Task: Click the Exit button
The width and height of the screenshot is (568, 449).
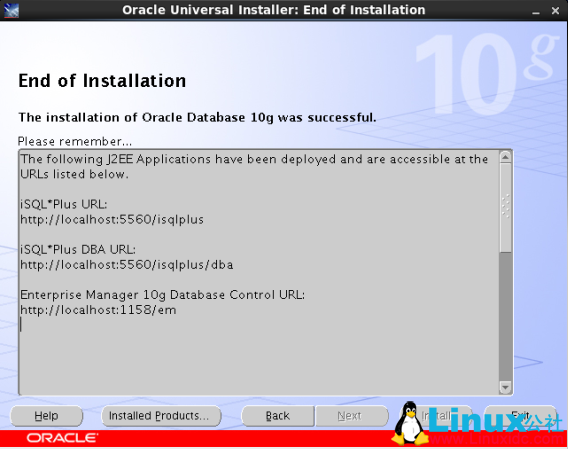Action: tap(520, 416)
